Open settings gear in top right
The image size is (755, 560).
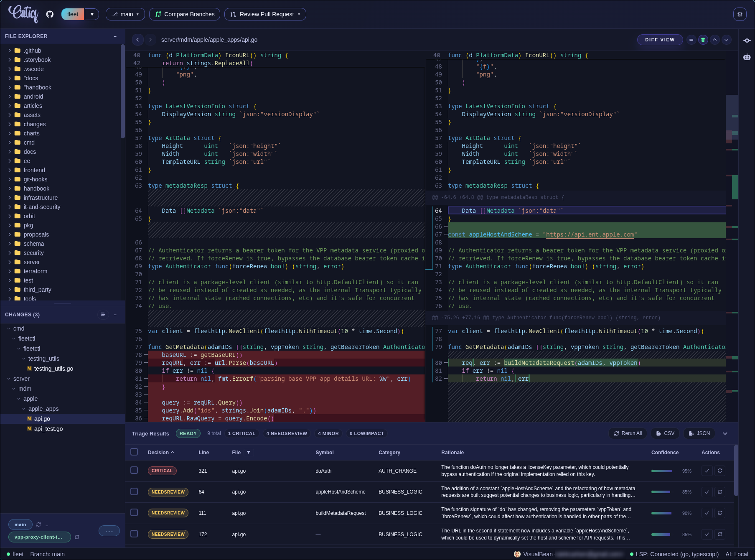[740, 14]
